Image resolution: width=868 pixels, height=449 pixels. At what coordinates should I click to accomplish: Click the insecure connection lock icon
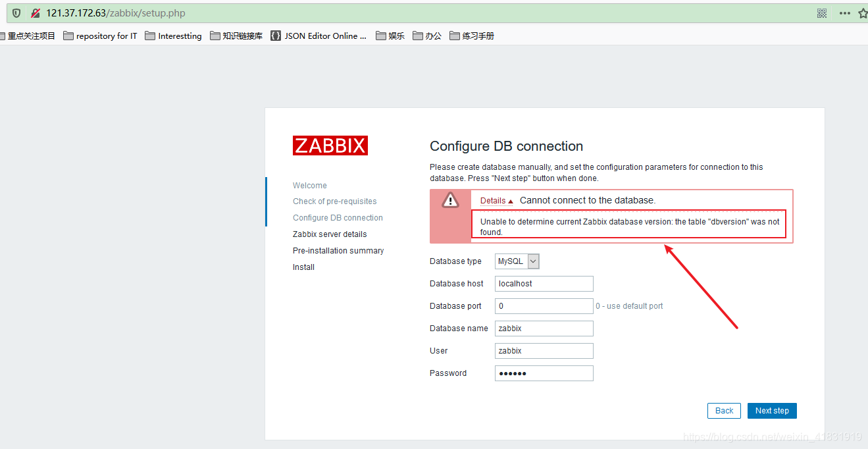point(36,13)
